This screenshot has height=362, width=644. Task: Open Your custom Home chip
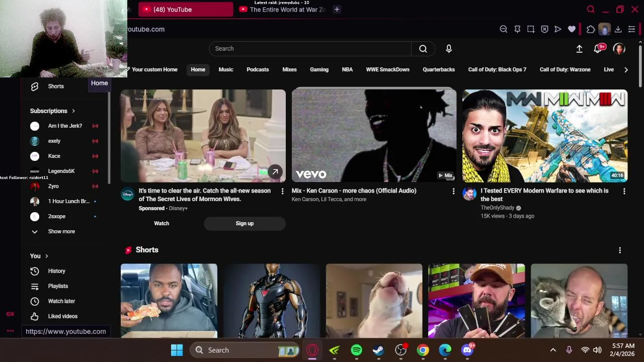(x=152, y=69)
